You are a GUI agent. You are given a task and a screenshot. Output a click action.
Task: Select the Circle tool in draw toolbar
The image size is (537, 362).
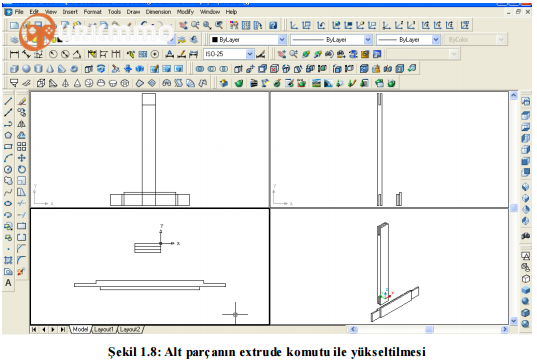pyautogui.click(x=8, y=170)
